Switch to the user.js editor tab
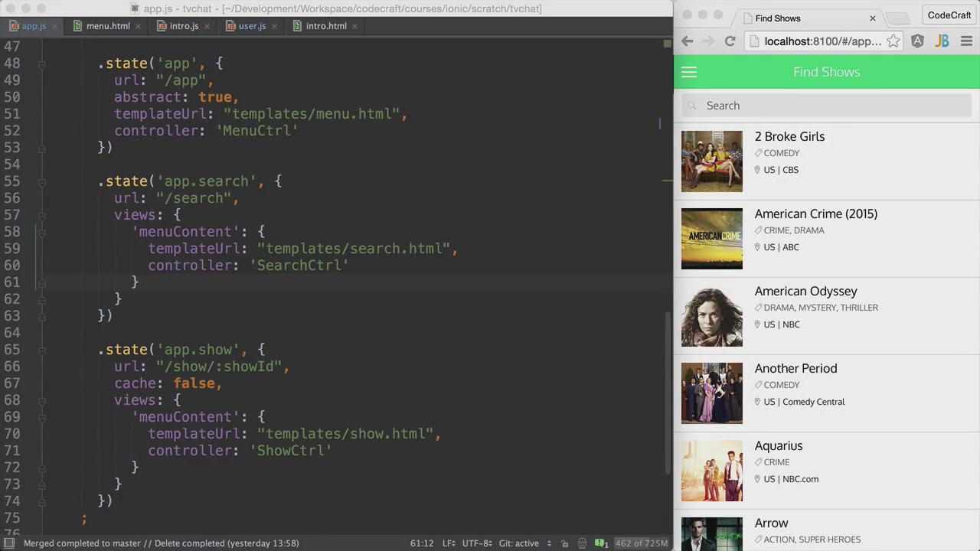Screen dimensions: 980x551 (251, 26)
